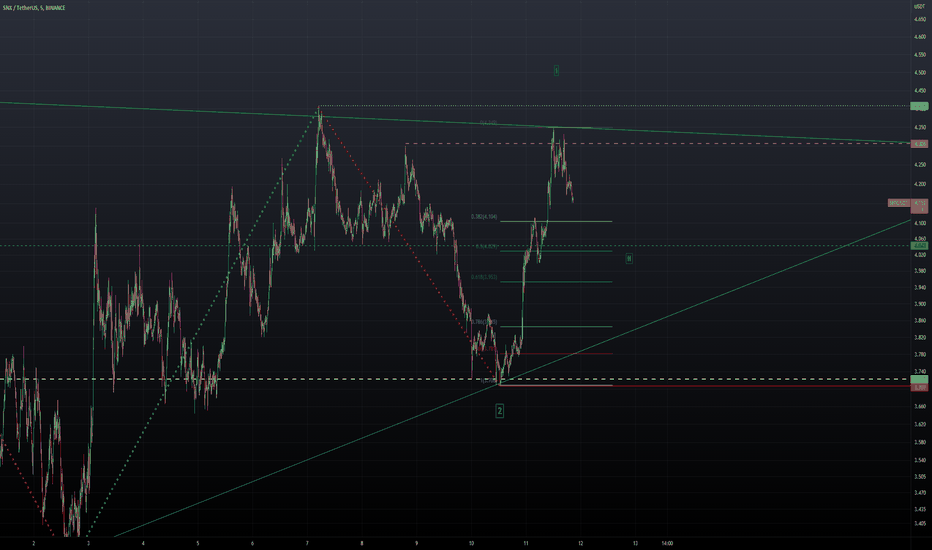The height and width of the screenshot is (550, 932).
Task: Click the green price tag near 3.720 on axis
Action: [920, 379]
